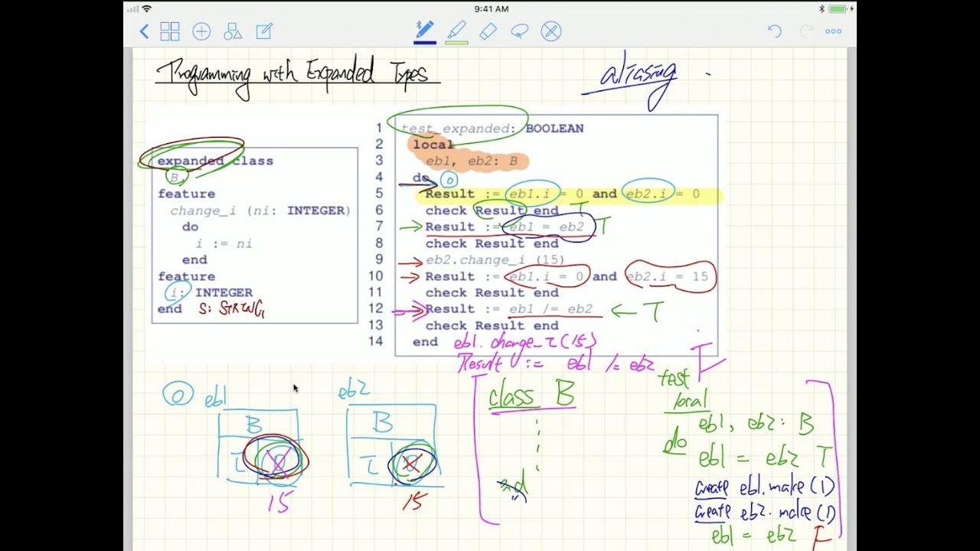Click 'eb2.i = 15' expression on line 10
This screenshot has width=980, height=551.
click(x=668, y=276)
